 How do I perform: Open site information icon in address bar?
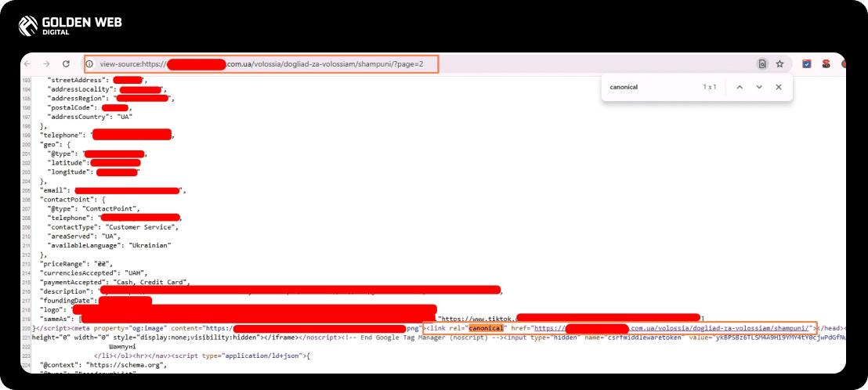(91, 63)
